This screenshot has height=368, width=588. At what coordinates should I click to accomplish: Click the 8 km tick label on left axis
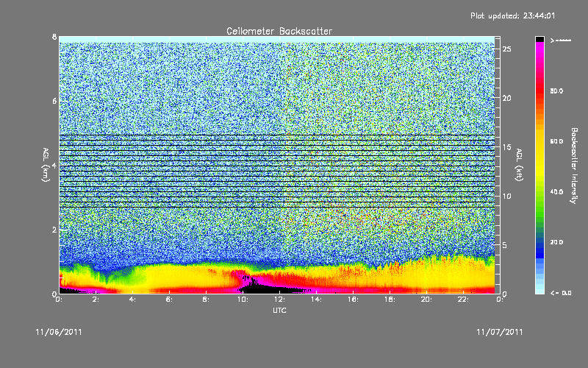click(54, 37)
